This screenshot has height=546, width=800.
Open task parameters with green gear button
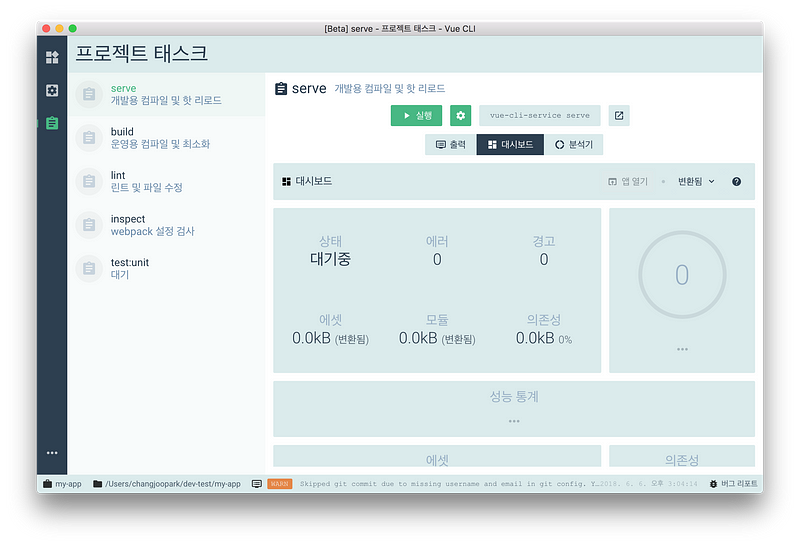(x=460, y=116)
